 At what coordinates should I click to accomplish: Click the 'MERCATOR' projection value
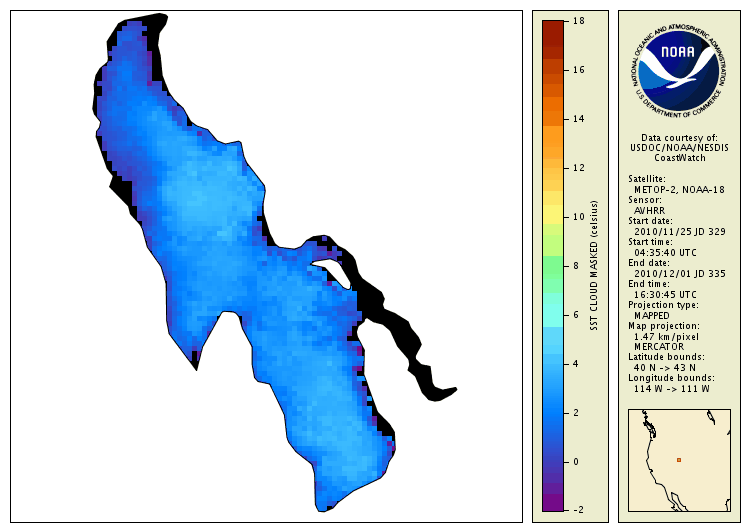tap(659, 347)
